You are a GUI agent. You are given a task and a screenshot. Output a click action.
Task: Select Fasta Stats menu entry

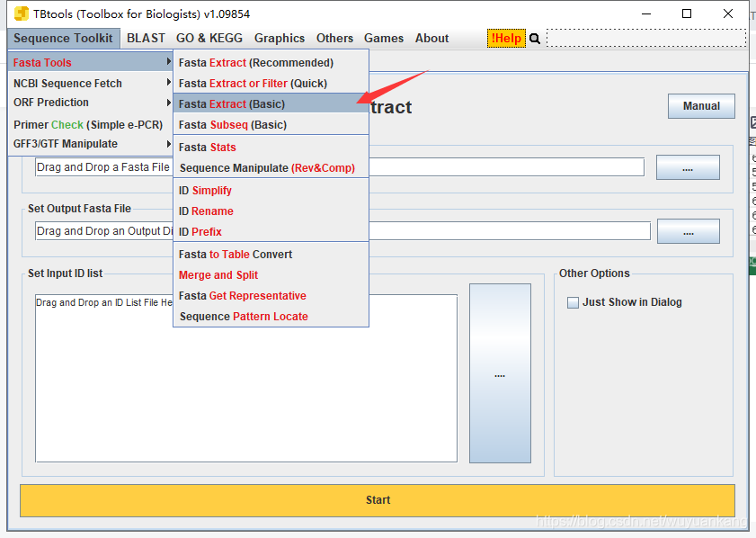271,148
